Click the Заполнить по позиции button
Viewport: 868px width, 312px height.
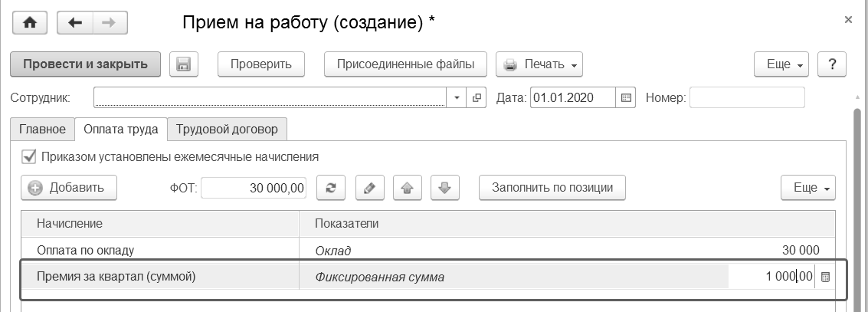tap(552, 187)
